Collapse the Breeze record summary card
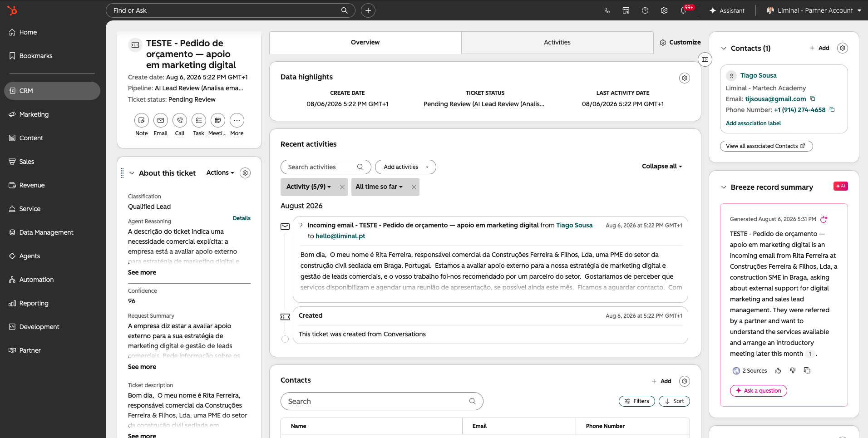This screenshot has height=438, width=868. [724, 187]
